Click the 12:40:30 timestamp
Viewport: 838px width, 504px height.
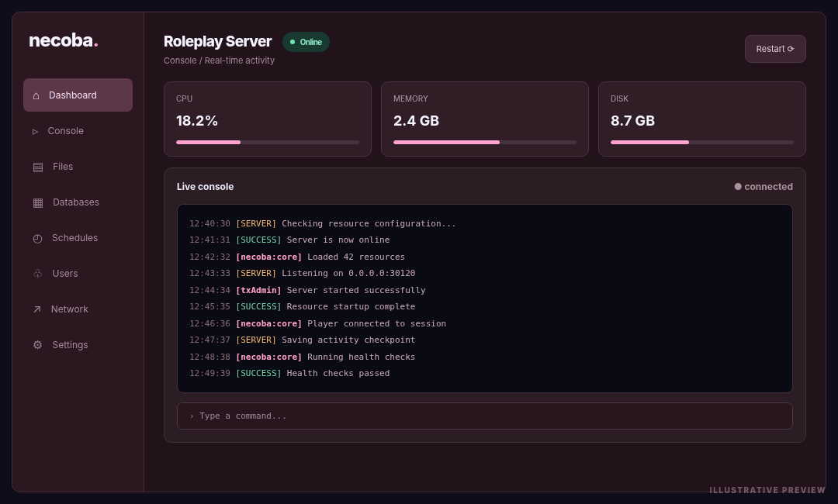pyautogui.click(x=209, y=224)
